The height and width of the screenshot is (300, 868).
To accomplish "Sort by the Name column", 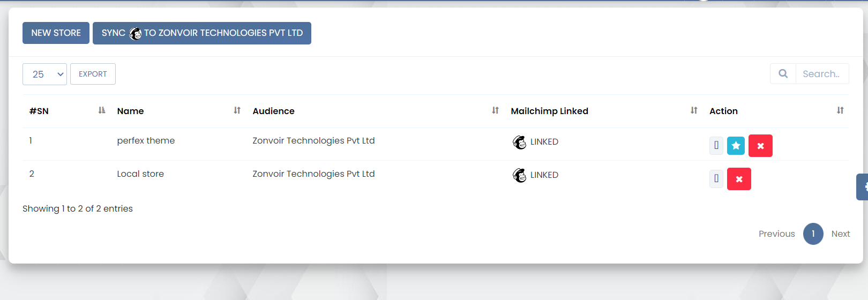I will (x=237, y=110).
